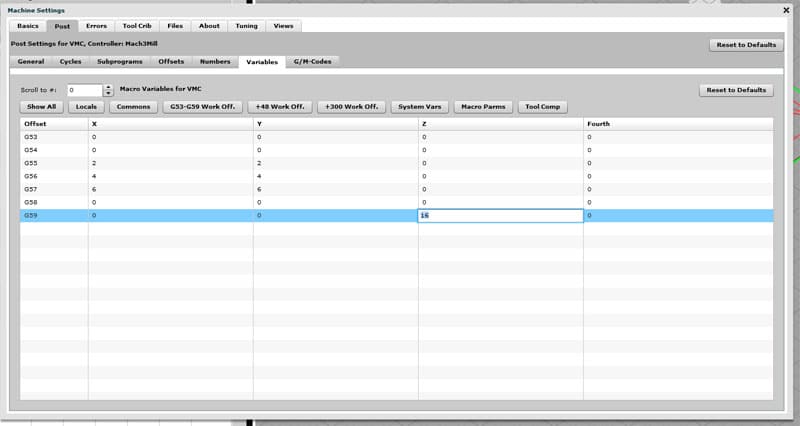The width and height of the screenshot is (800, 426).
Task: Click the Scroll to # input field
Action: tap(84, 90)
